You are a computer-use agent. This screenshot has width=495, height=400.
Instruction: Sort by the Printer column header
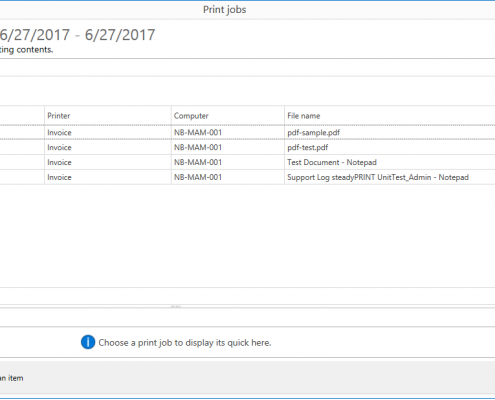108,116
